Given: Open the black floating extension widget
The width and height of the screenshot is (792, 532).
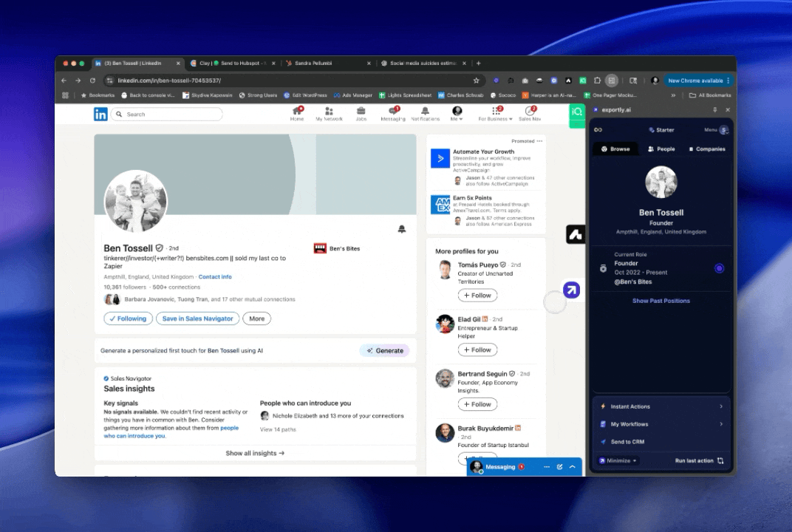Looking at the screenshot, I should (x=576, y=234).
